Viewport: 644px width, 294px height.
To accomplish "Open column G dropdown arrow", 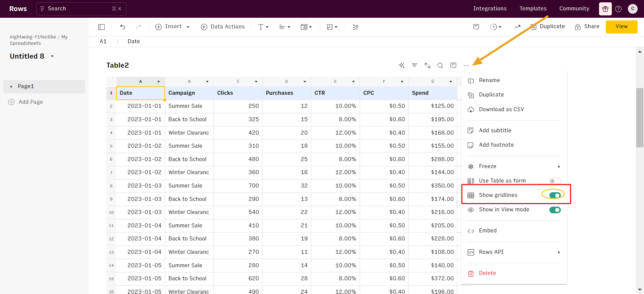I will coord(451,82).
